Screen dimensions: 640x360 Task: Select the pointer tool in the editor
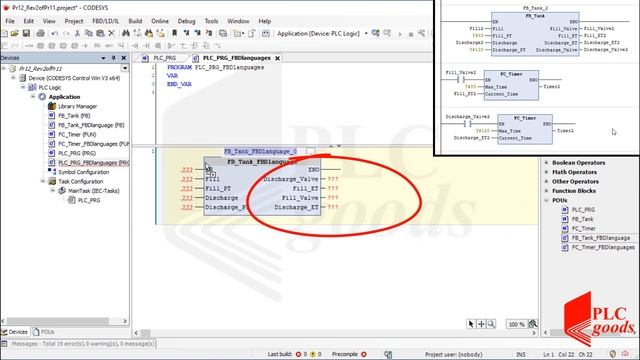point(471,324)
